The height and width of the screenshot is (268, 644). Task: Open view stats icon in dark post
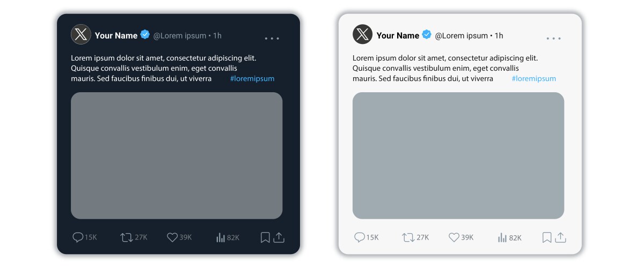(220, 237)
